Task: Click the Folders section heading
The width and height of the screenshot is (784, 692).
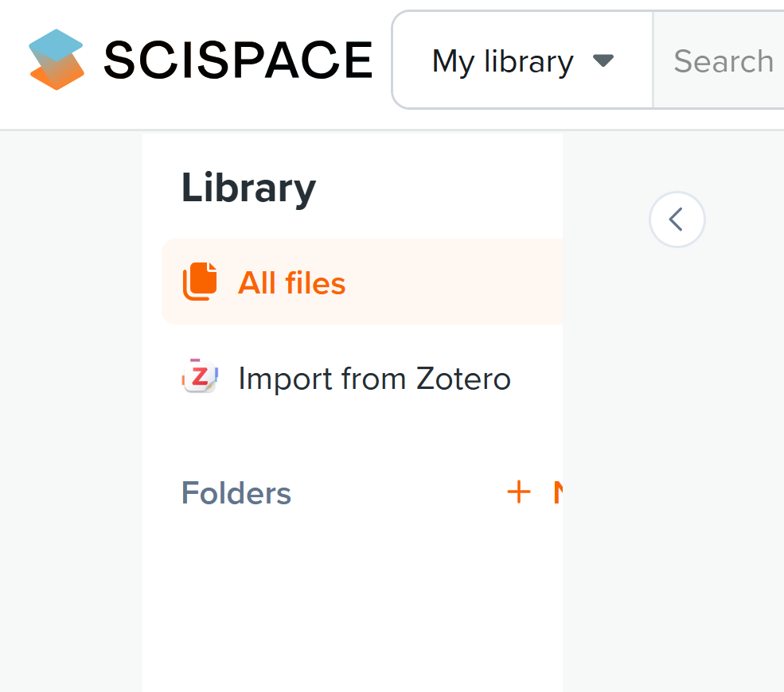Action: [x=236, y=493]
